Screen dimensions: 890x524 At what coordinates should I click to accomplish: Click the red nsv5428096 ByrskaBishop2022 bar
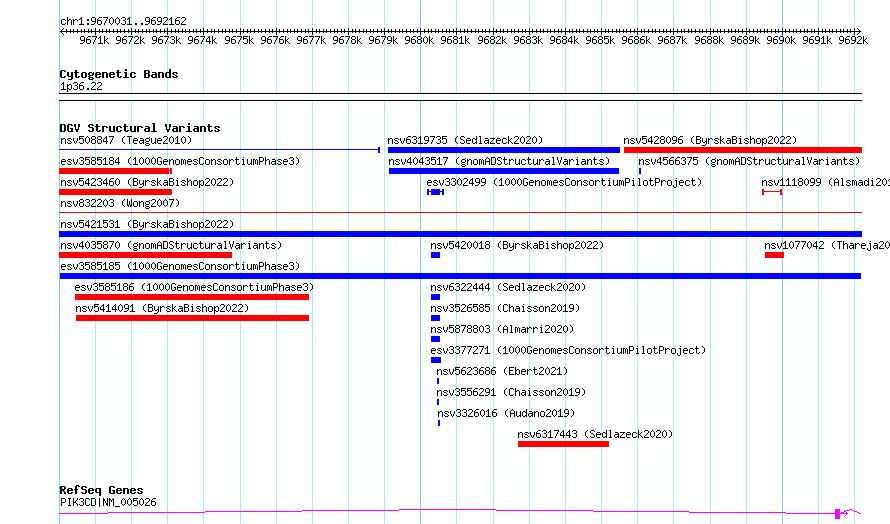(742, 150)
